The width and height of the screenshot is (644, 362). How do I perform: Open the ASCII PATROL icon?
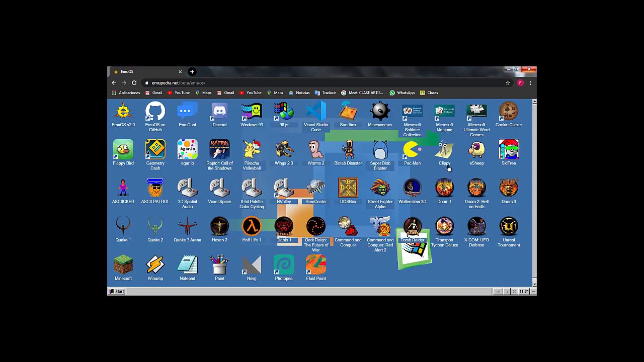point(155,191)
